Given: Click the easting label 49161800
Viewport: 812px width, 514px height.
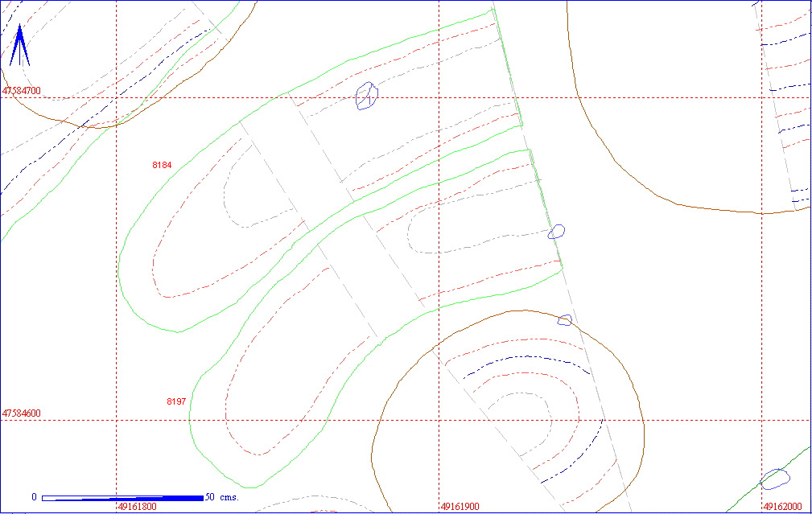Looking at the screenshot, I should (138, 506).
